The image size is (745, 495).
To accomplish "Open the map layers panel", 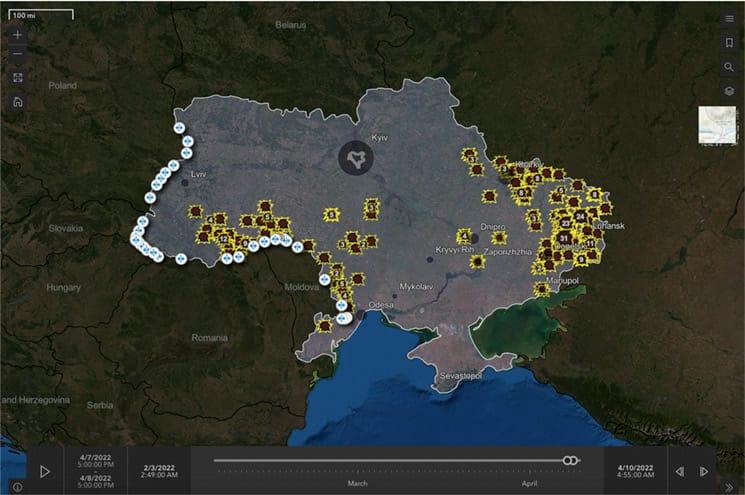I will coord(728,91).
